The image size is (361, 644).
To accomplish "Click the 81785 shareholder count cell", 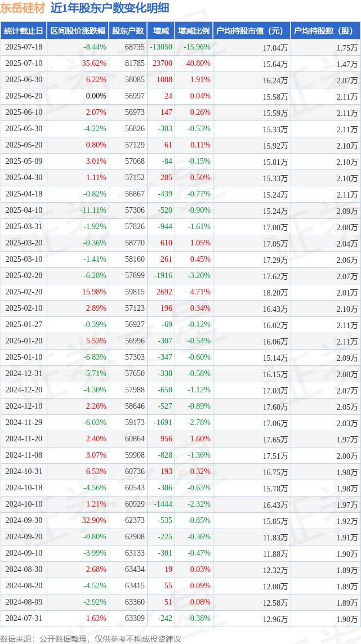I will (x=134, y=64).
